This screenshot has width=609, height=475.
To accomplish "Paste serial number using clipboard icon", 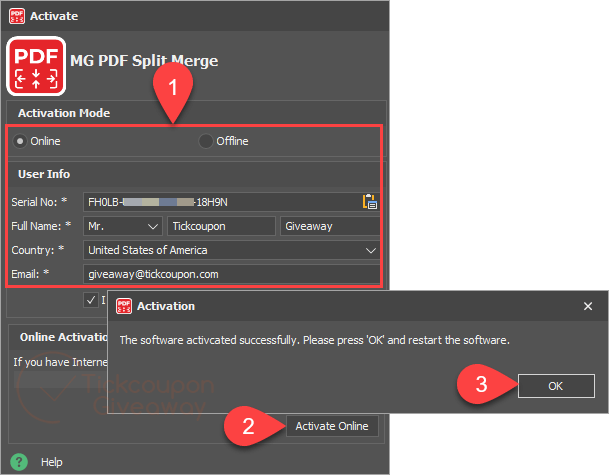I will [369, 202].
